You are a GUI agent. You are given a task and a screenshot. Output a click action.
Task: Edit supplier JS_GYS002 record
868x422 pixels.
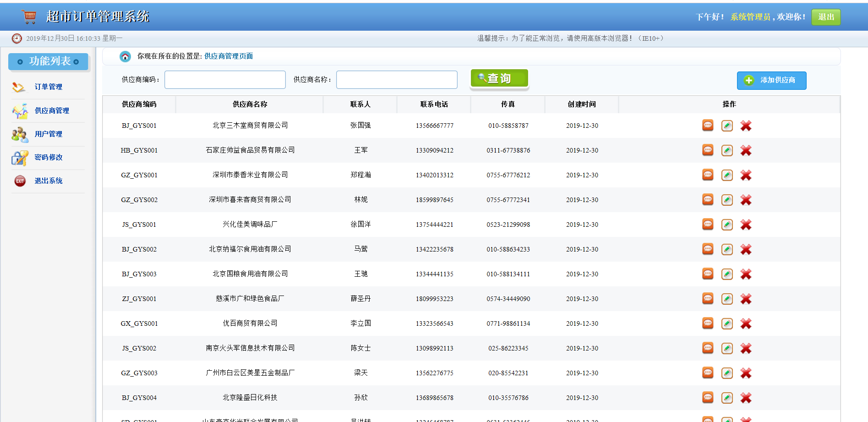point(727,348)
